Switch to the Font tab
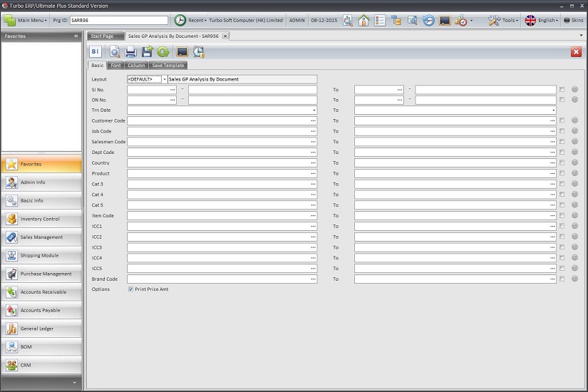Viewport: 588px width, 392px height. [115, 66]
